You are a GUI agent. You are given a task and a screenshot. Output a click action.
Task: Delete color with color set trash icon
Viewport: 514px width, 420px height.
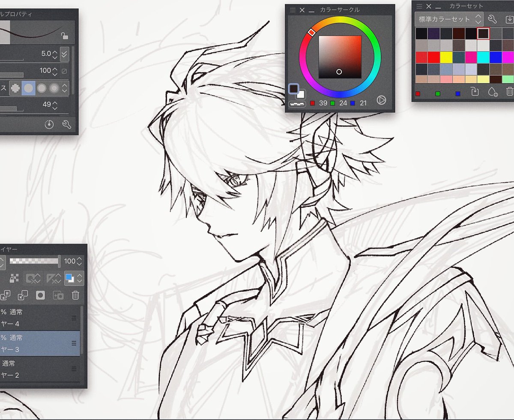pos(509,91)
